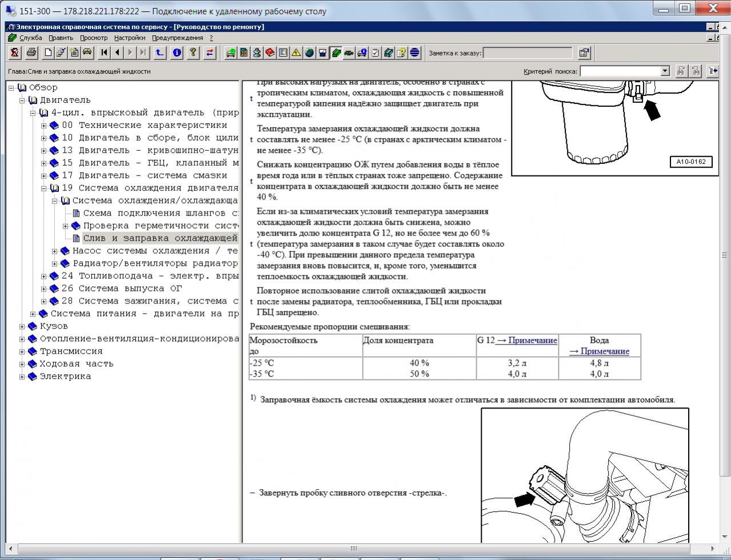Screen dimensions: 731x560
Task: Open the Критерий поиска dropdown arrow
Action: pos(665,71)
